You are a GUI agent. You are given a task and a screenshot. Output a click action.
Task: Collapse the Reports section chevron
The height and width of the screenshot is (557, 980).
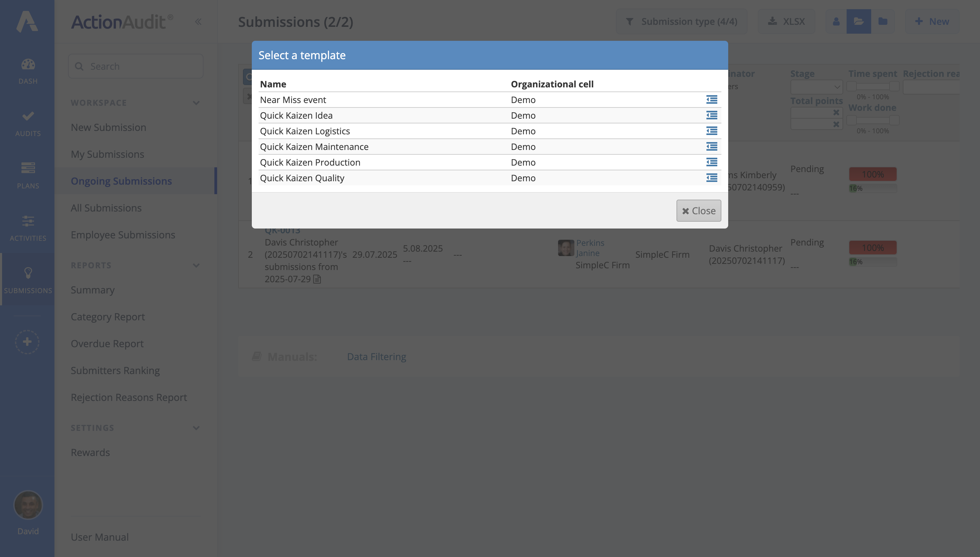pyautogui.click(x=196, y=266)
